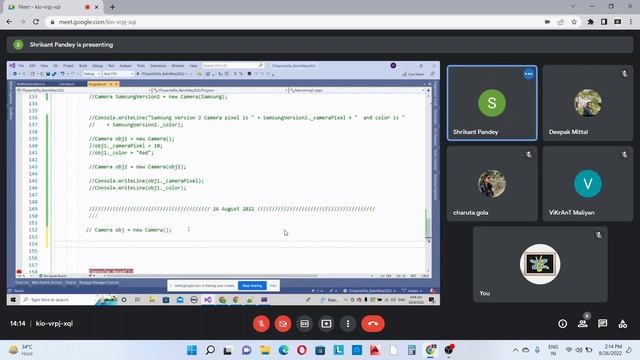
Task: Toggle the camera using red video button
Action: click(x=283, y=324)
